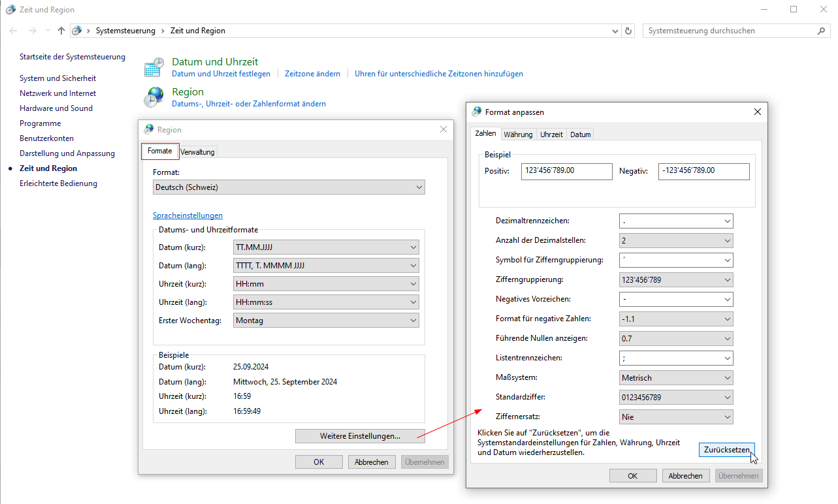Screen dimensions: 838x504
Task: Go back with the left arrow
Action: pyautogui.click(x=13, y=31)
